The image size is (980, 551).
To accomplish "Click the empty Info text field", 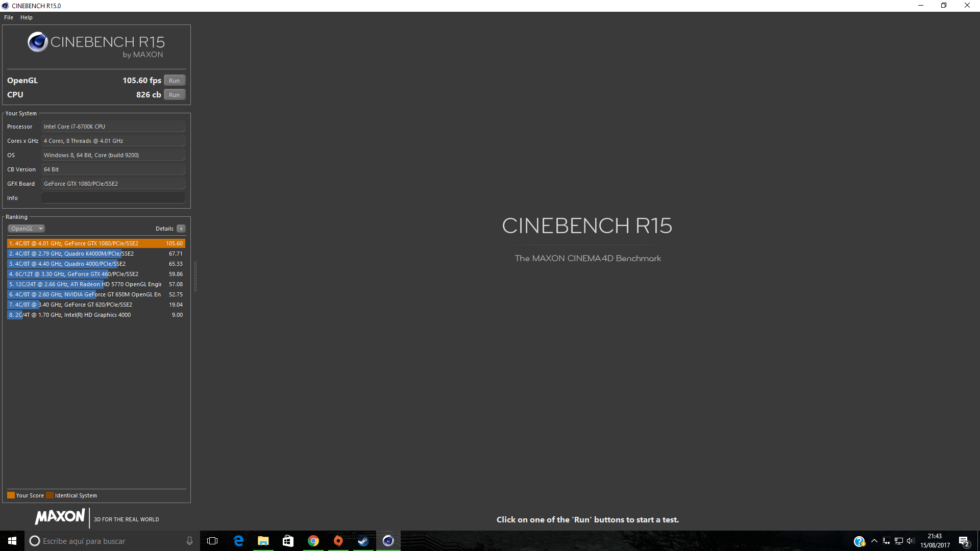I will 113,198.
